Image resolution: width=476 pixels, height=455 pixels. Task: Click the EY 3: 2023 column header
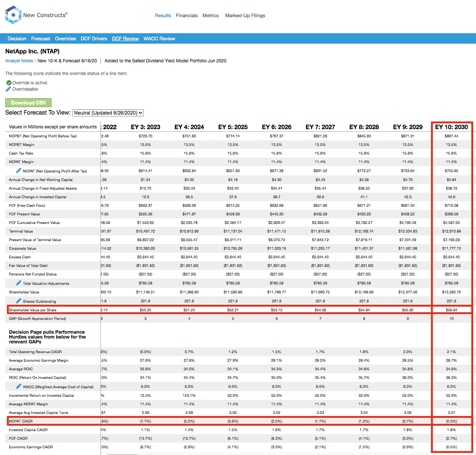[x=145, y=127]
